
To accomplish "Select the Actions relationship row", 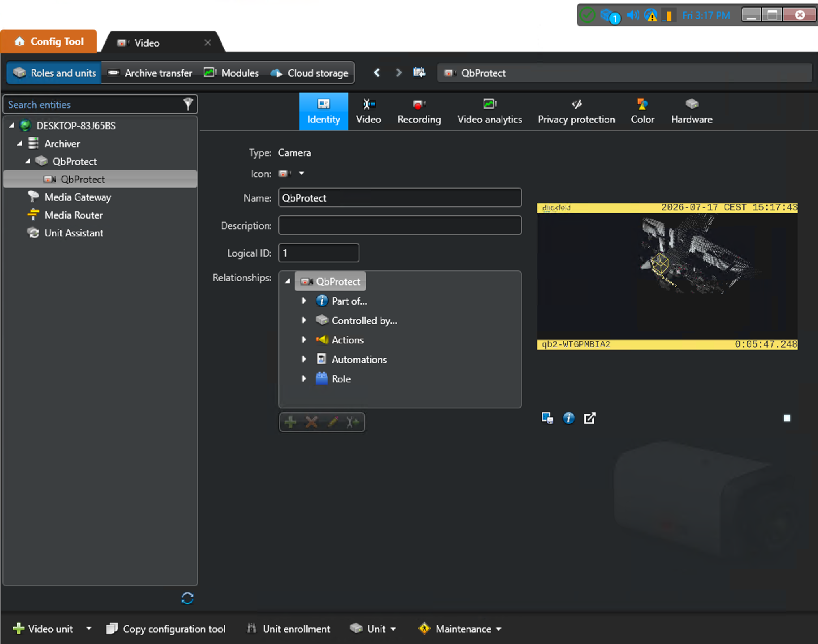I will 340,340.
